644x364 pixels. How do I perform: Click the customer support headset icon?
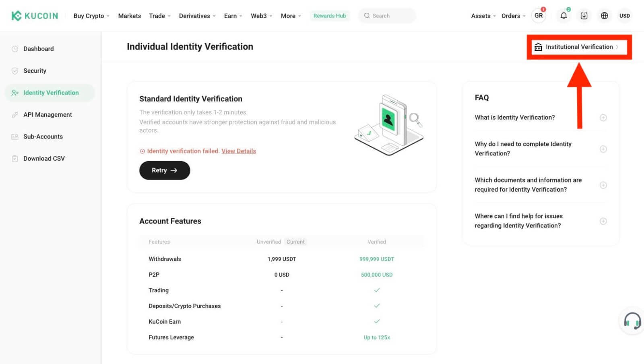pyautogui.click(x=632, y=320)
